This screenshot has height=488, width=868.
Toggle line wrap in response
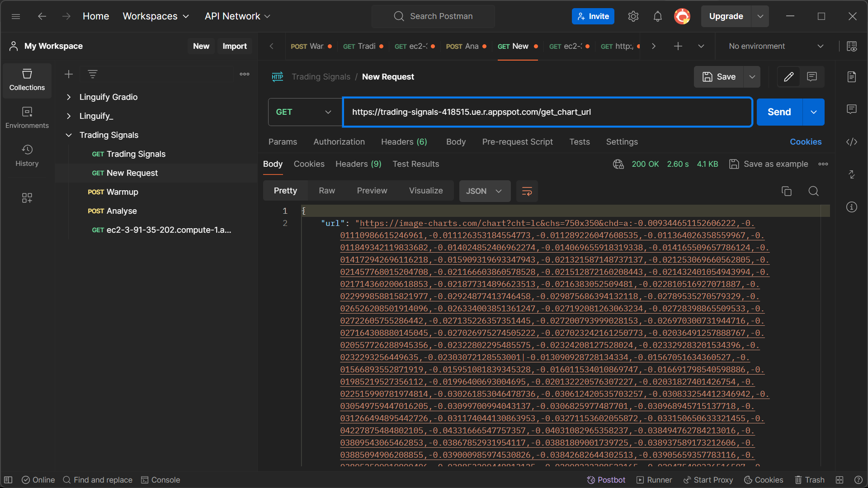(527, 191)
